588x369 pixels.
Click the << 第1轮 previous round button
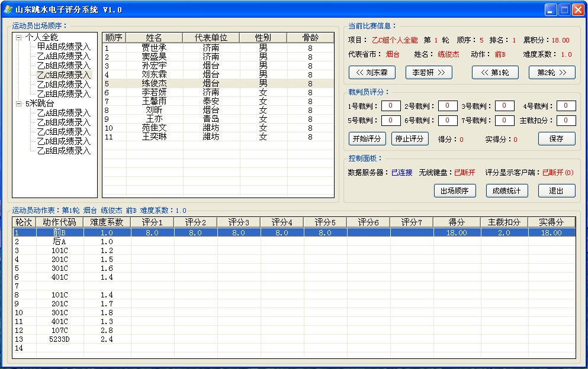(495, 72)
